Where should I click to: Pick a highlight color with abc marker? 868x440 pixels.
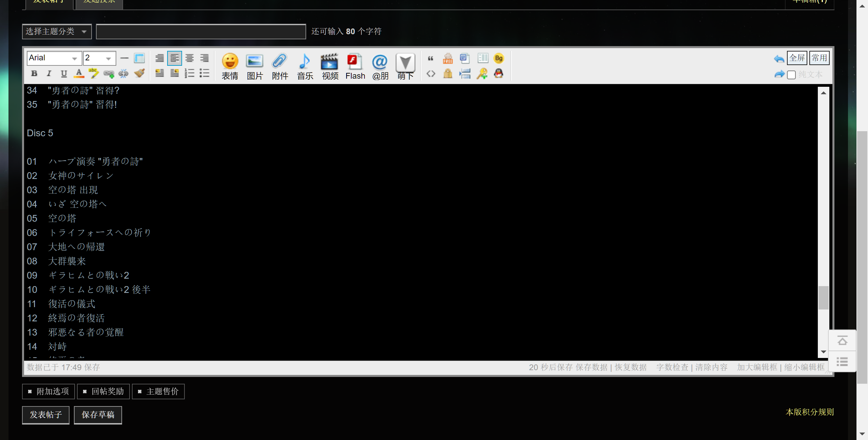click(94, 73)
